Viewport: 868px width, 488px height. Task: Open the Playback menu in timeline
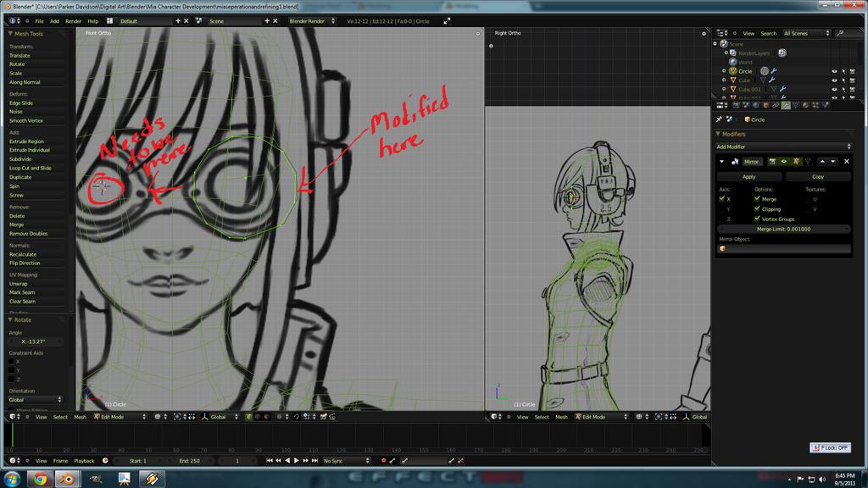[x=84, y=460]
